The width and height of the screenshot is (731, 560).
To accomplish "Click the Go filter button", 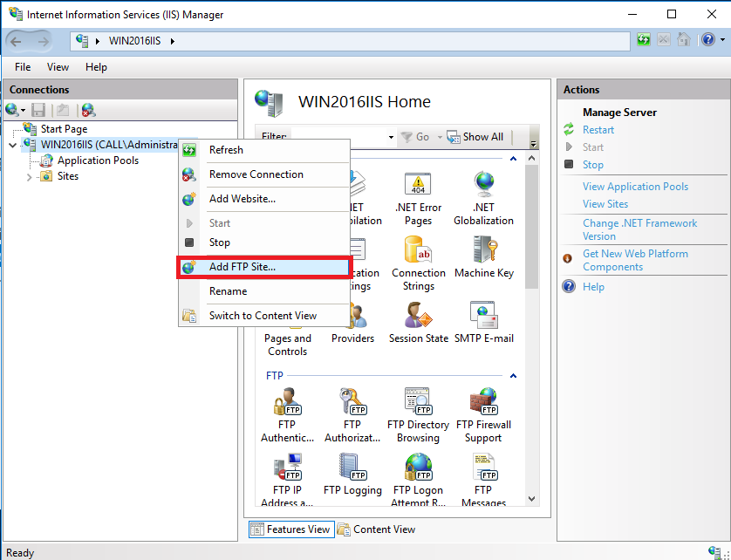I will [x=415, y=137].
